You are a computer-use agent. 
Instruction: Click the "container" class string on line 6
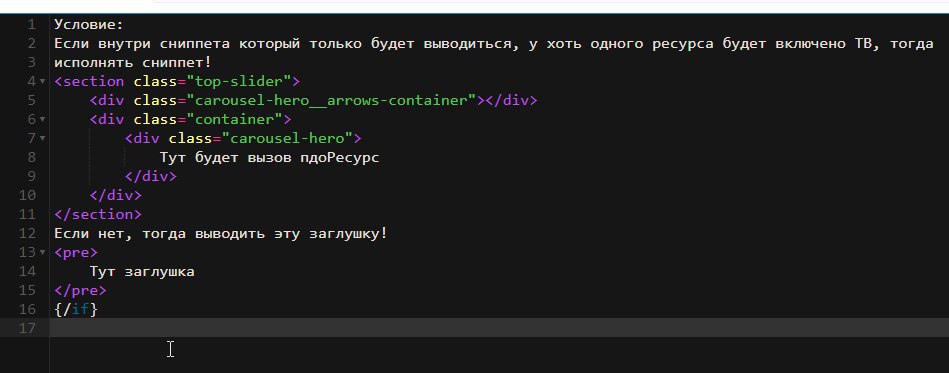235,120
